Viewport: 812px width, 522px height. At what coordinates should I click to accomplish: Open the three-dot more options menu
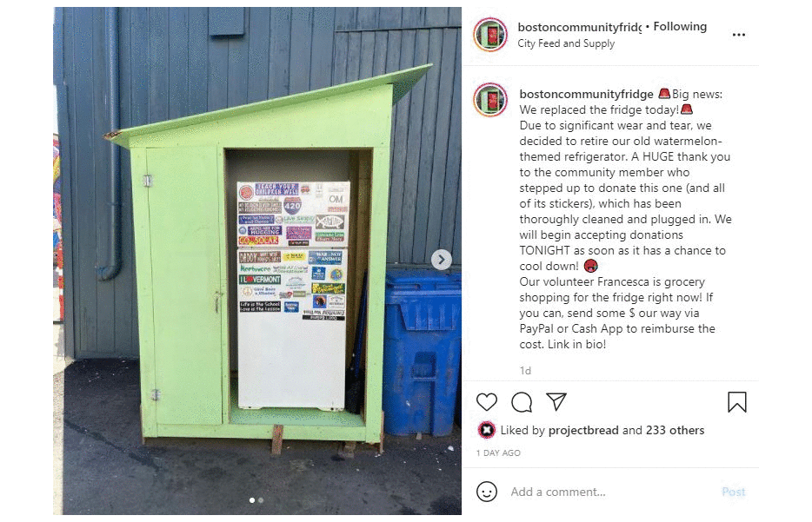(x=739, y=35)
